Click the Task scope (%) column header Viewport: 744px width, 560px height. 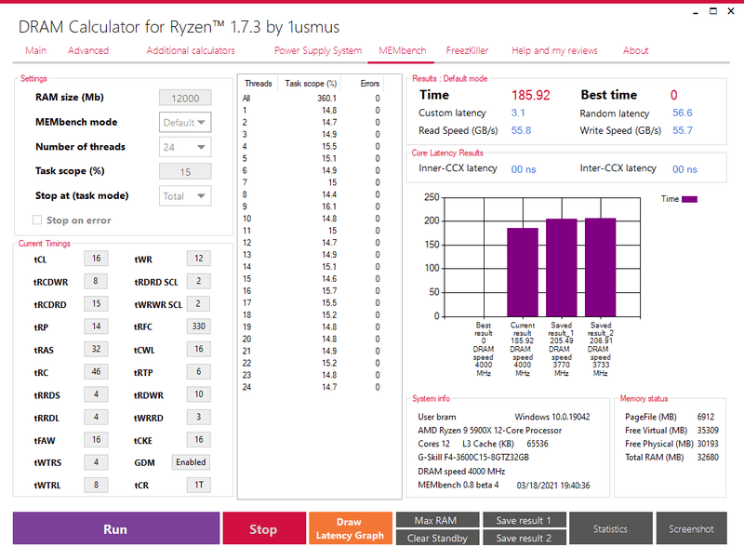311,84
